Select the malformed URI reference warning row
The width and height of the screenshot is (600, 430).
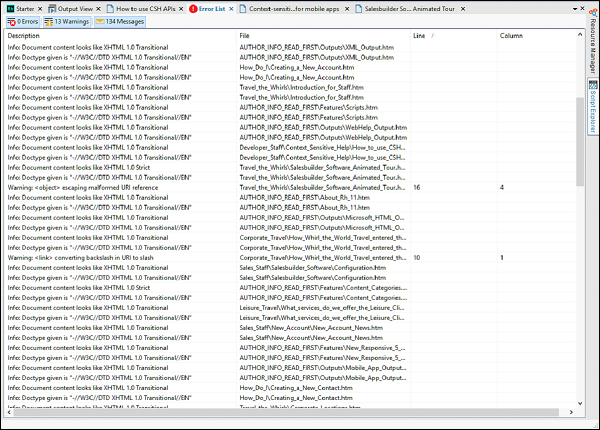[120, 187]
